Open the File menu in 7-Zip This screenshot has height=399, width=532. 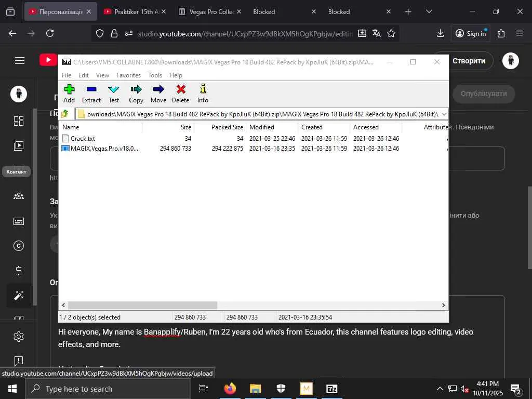(66, 75)
